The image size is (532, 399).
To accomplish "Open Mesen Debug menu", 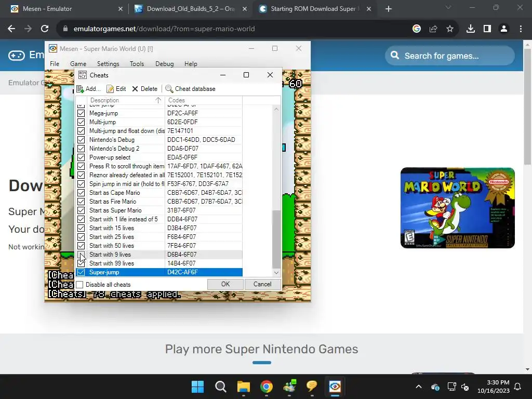I will coord(165,64).
